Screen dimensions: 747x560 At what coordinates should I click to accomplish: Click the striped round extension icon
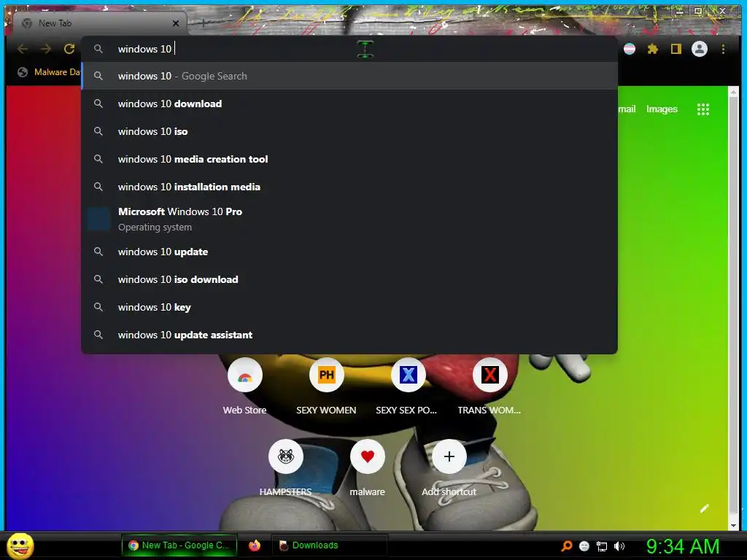630,49
